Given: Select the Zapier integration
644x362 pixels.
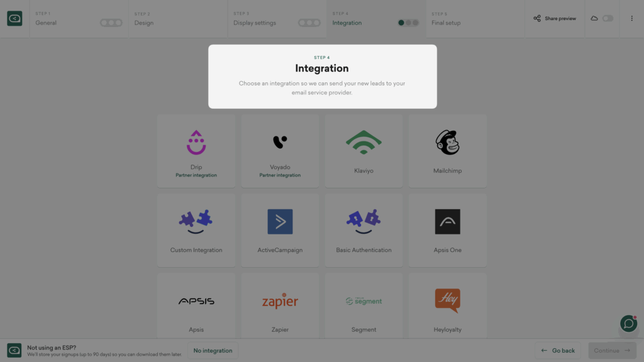Looking at the screenshot, I should click(x=280, y=305).
